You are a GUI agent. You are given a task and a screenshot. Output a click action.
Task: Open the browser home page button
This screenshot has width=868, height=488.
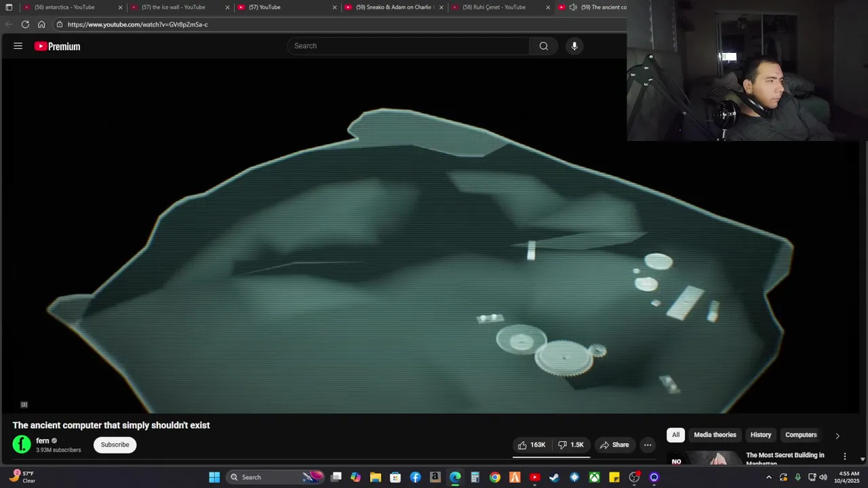[x=41, y=24]
